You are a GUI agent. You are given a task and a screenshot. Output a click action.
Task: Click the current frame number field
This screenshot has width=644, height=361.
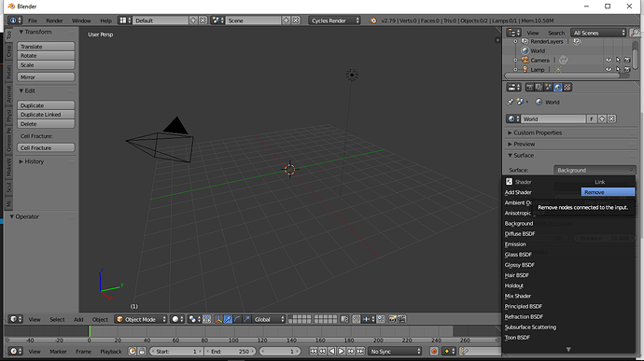pos(280,351)
